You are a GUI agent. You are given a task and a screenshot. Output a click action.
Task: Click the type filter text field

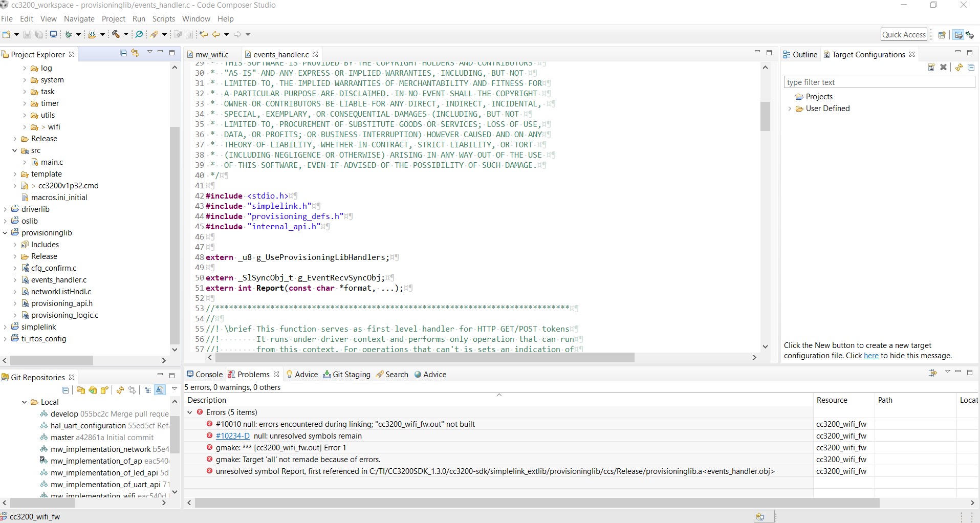(879, 82)
